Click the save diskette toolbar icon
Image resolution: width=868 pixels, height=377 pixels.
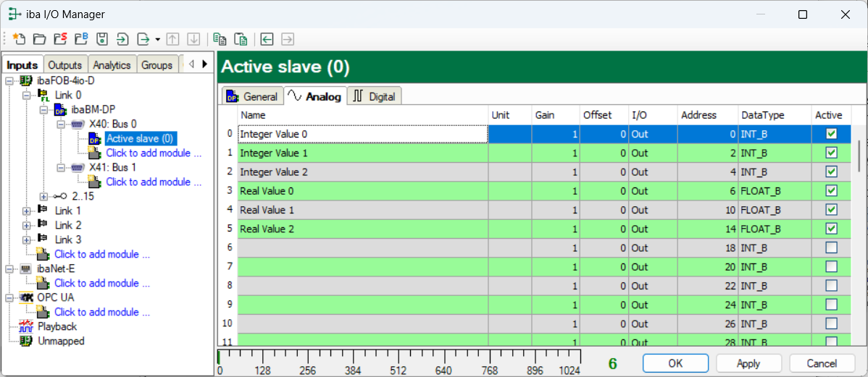coord(102,39)
